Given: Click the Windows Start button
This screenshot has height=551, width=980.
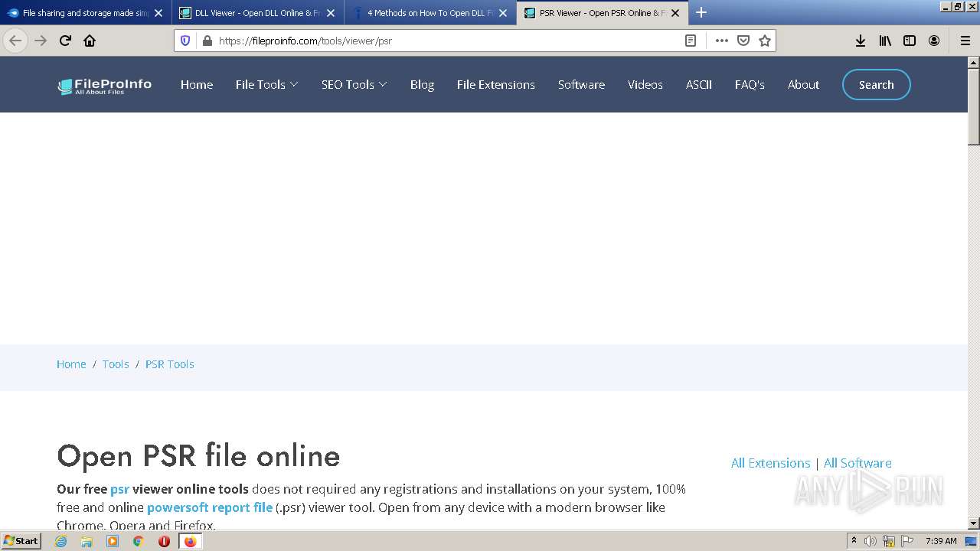Looking at the screenshot, I should point(21,541).
